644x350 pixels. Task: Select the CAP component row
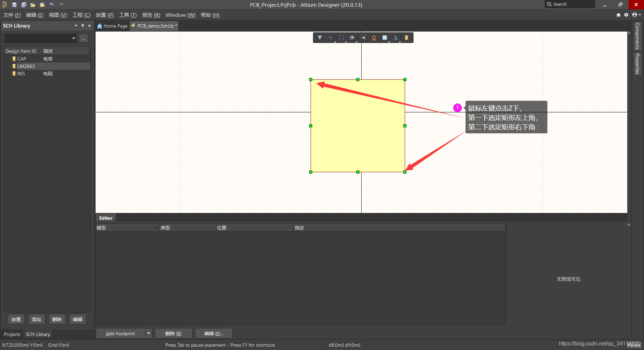[x=47, y=59]
